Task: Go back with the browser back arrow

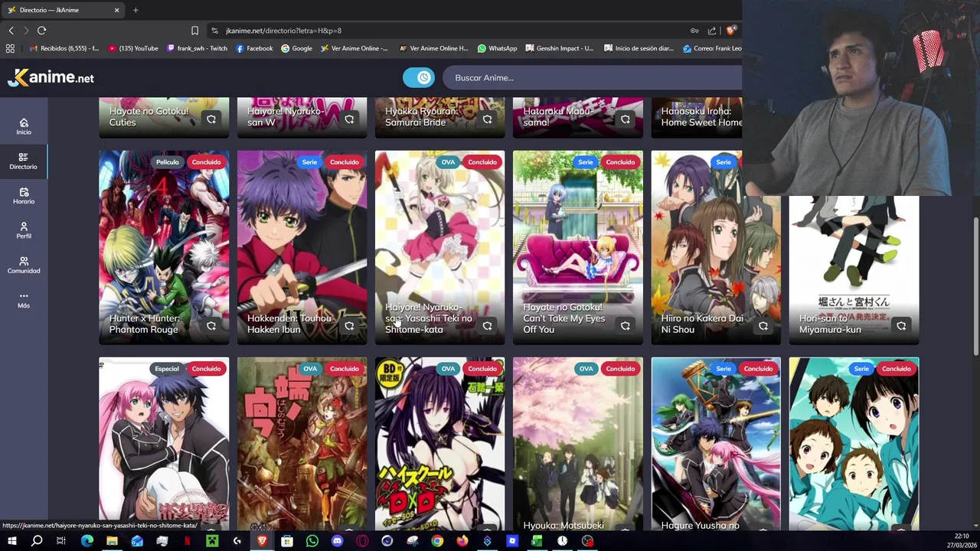Action: point(11,31)
